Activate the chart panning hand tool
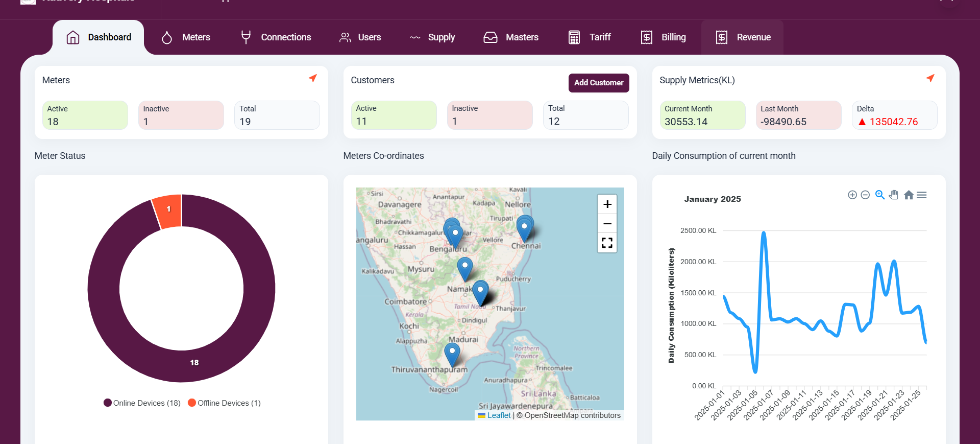980x444 pixels. [893, 195]
